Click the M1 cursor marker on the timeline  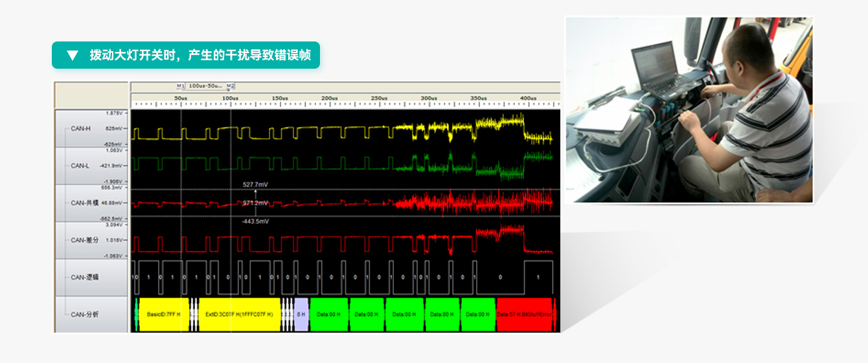click(x=181, y=86)
